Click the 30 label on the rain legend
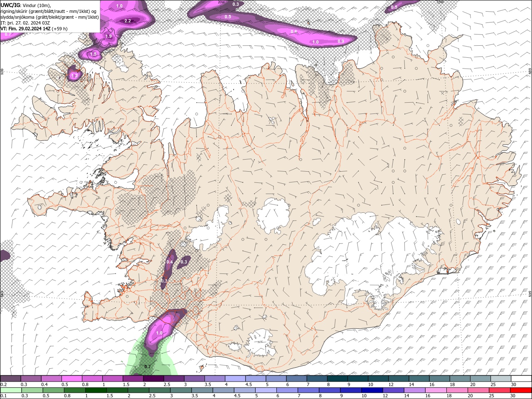The image size is (532, 399). (514, 396)
